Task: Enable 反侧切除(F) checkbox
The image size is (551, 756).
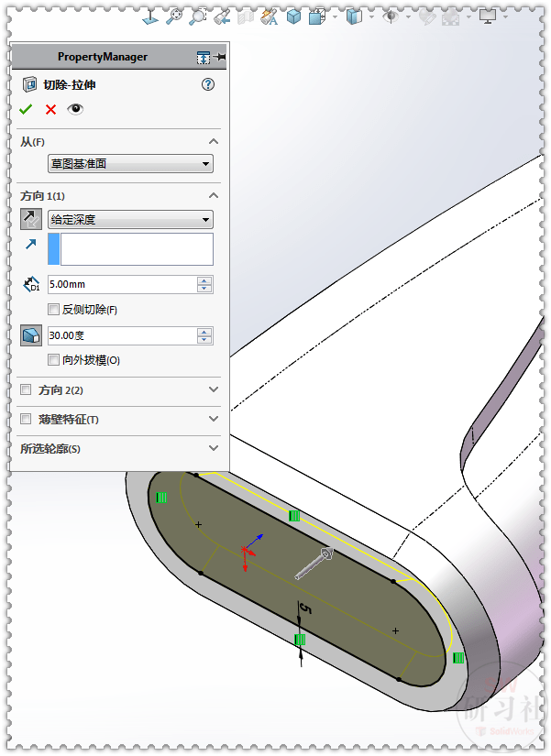Action: coord(53,309)
